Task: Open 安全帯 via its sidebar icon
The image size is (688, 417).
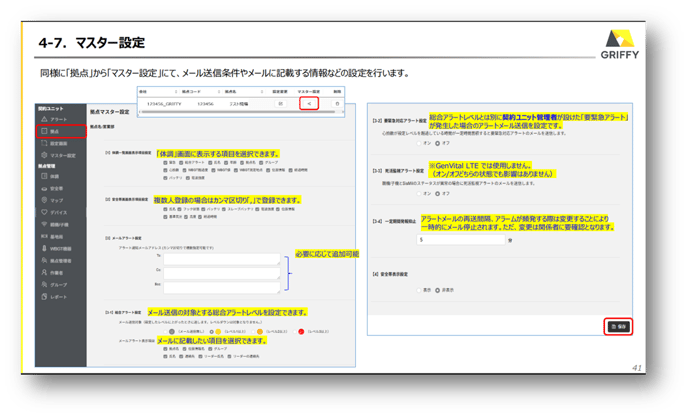Action: coord(44,188)
